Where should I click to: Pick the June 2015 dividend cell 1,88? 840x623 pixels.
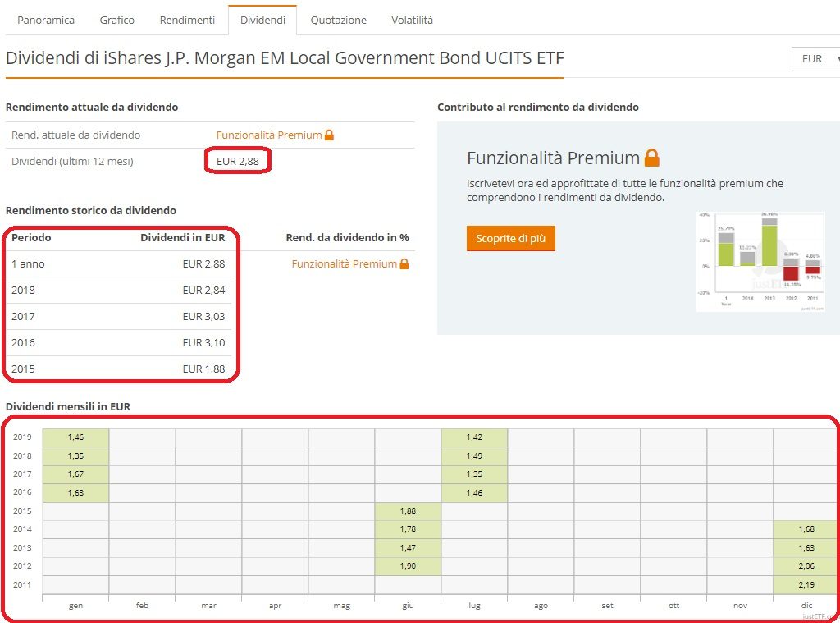click(408, 511)
